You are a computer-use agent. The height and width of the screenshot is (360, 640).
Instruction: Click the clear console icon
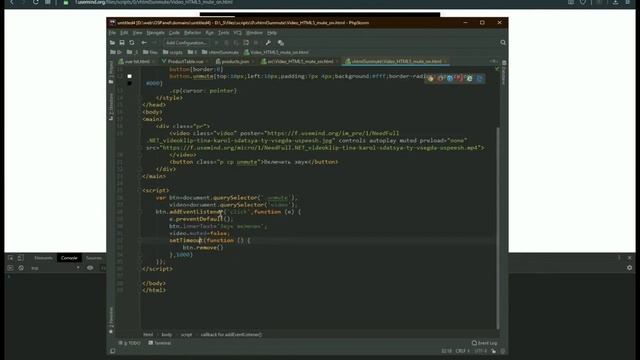coord(21,268)
